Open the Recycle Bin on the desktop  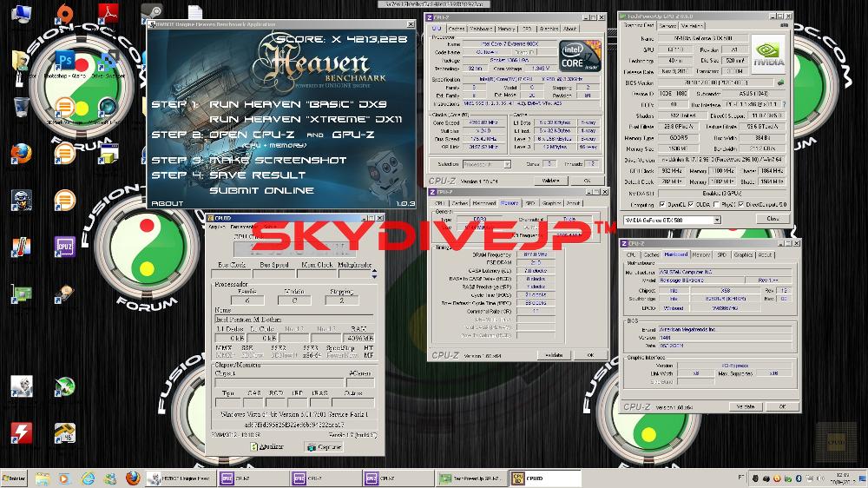point(21,106)
